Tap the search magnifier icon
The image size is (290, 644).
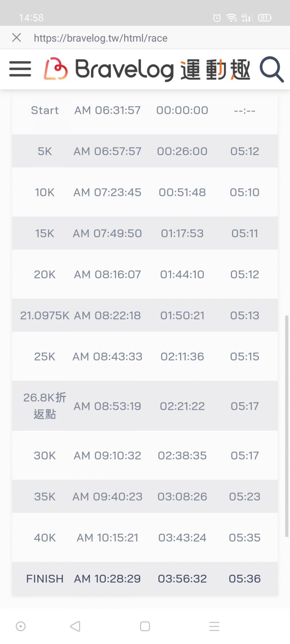(271, 69)
